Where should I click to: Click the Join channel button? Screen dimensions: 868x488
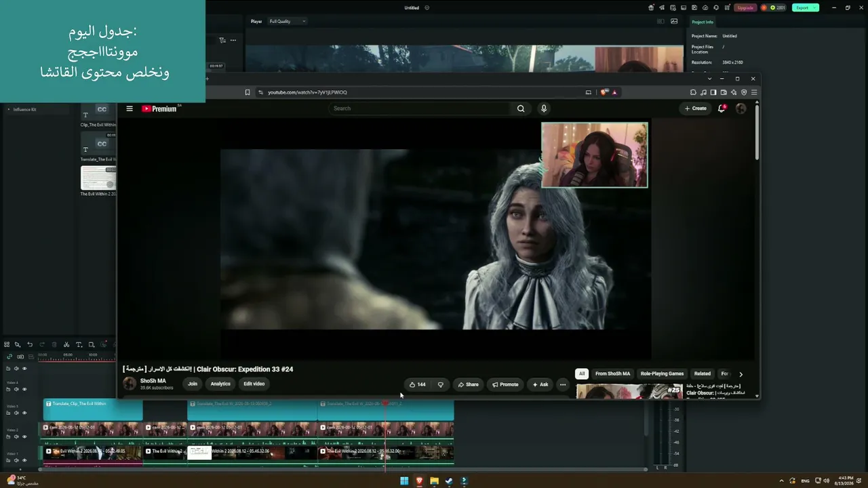(193, 384)
